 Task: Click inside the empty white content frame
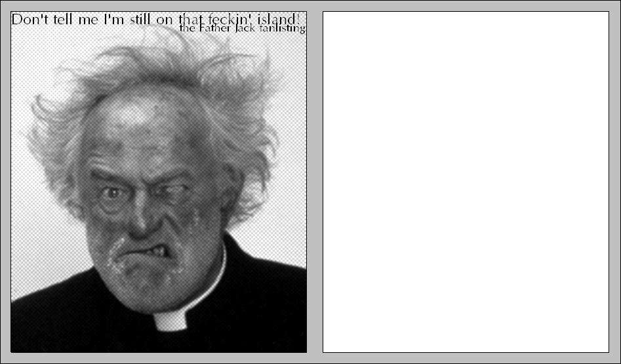pos(466,182)
